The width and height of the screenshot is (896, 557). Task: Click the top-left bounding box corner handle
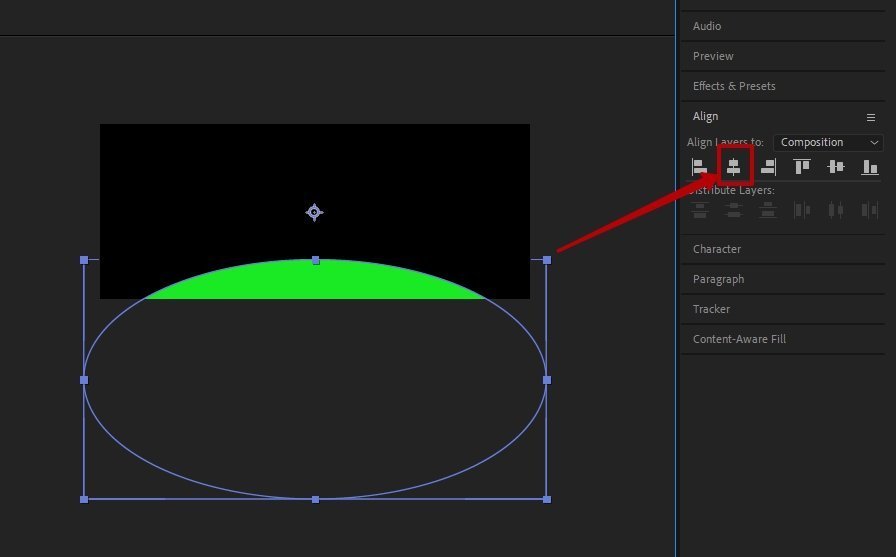click(x=84, y=260)
